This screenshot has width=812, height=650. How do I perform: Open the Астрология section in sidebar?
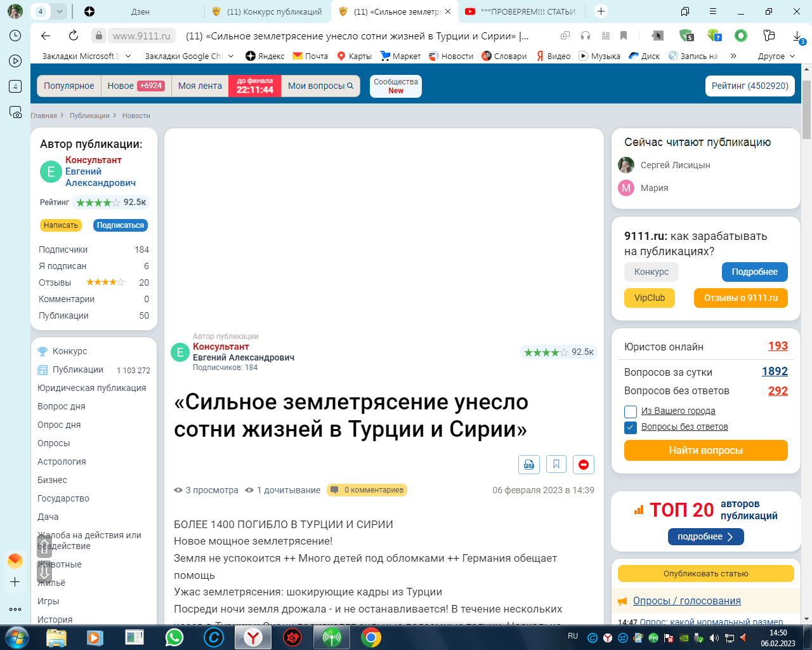tap(62, 461)
